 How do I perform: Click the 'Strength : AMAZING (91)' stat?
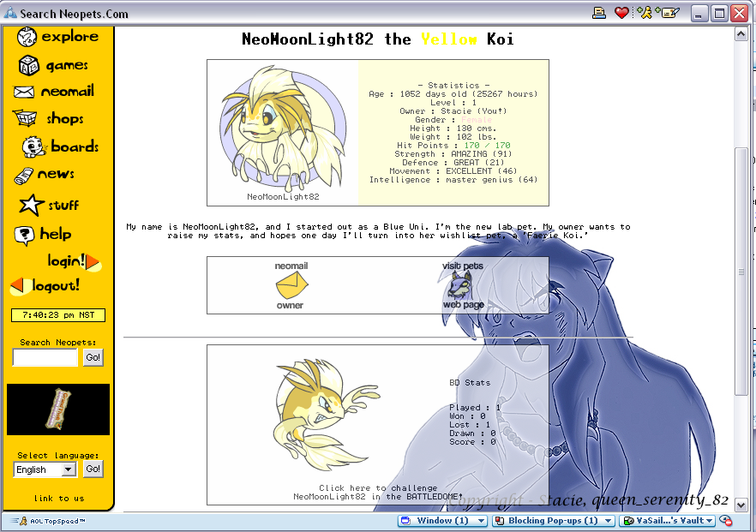click(x=453, y=154)
